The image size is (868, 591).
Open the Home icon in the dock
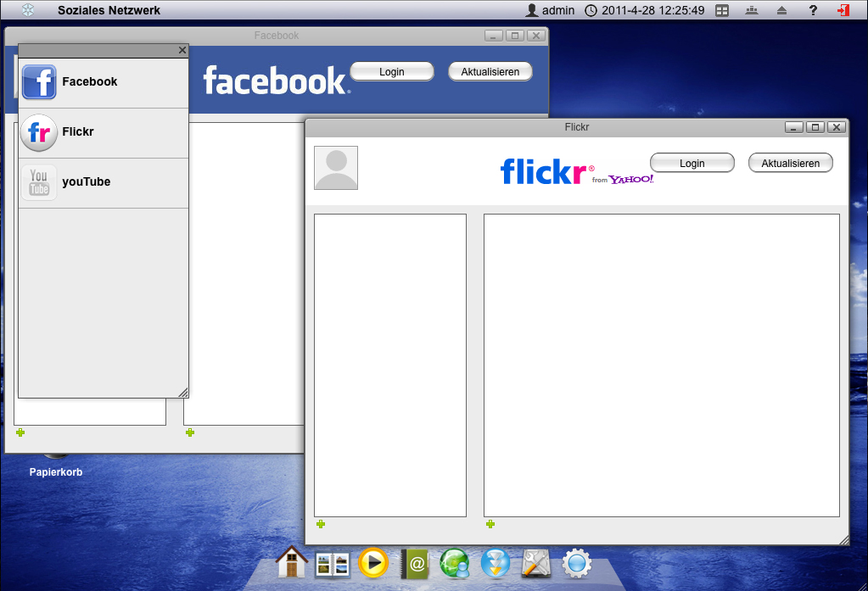[x=291, y=562]
